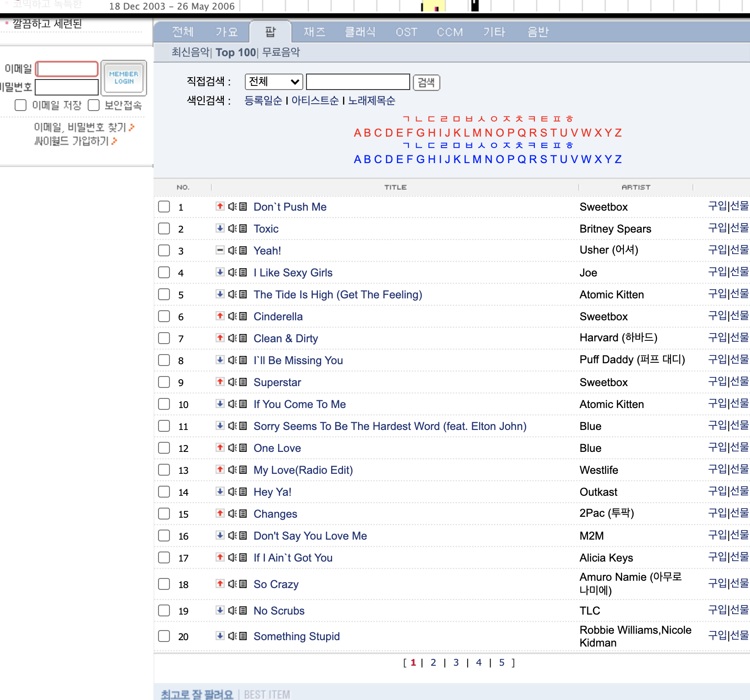Open lyrics icon beside So Crazy
The height and width of the screenshot is (700, 750).
coord(243,584)
